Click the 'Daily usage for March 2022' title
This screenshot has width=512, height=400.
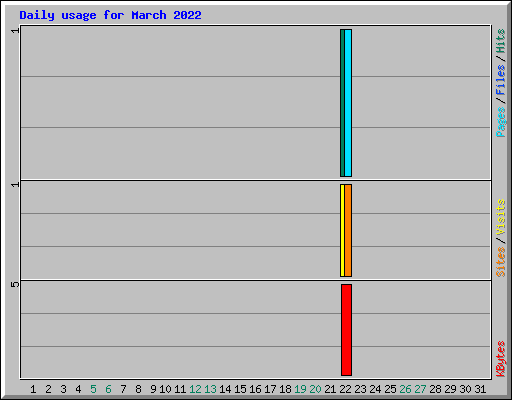coord(110,15)
